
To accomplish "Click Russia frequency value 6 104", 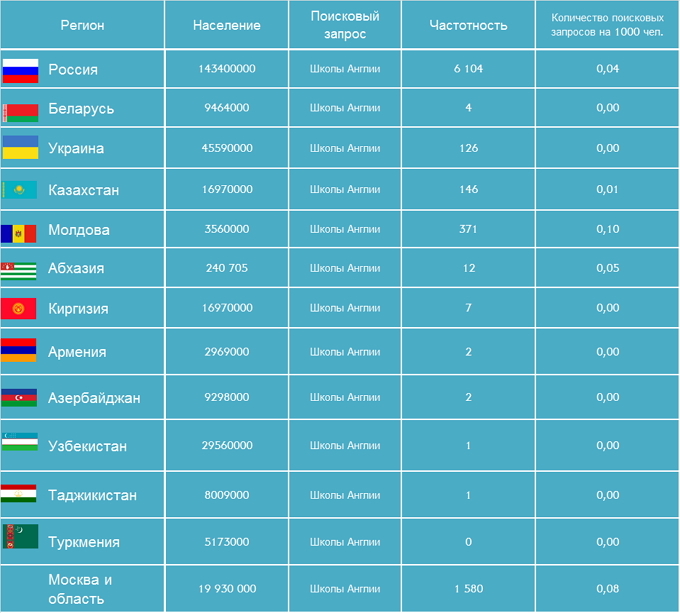I will (468, 68).
